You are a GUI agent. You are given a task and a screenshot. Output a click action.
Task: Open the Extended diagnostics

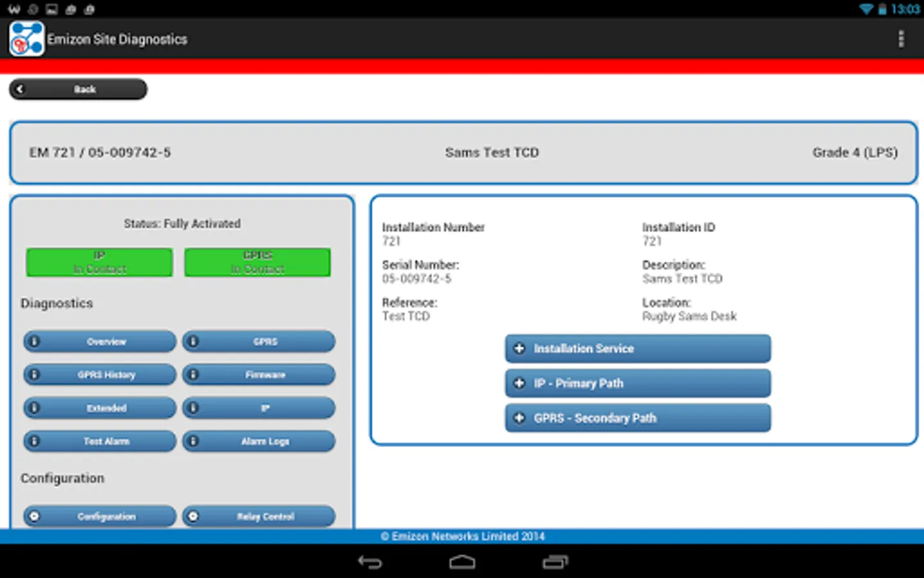click(99, 408)
